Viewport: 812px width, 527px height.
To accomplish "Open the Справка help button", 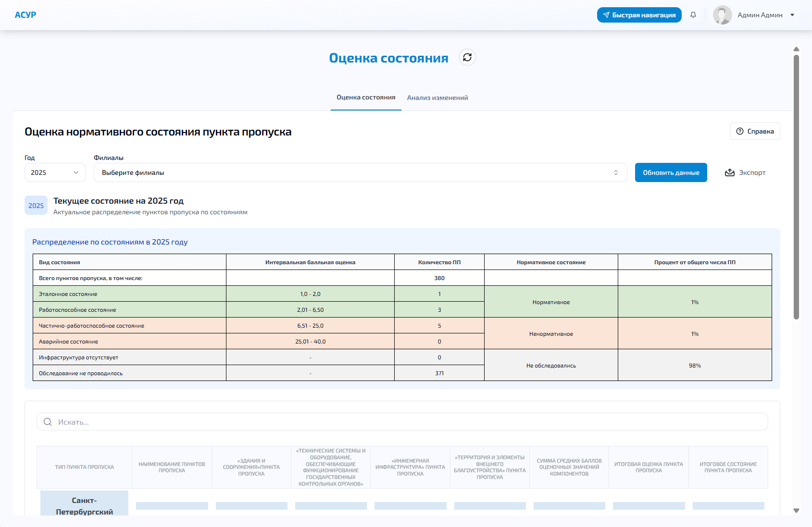I will tap(754, 131).
